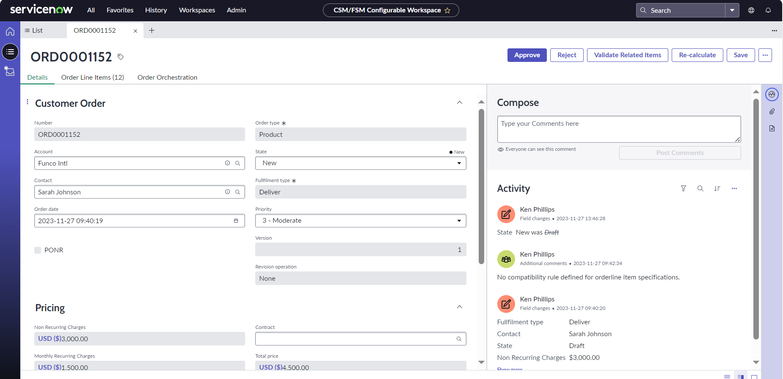Open lookup search icon in Contract field
783x379 pixels.
[459, 339]
